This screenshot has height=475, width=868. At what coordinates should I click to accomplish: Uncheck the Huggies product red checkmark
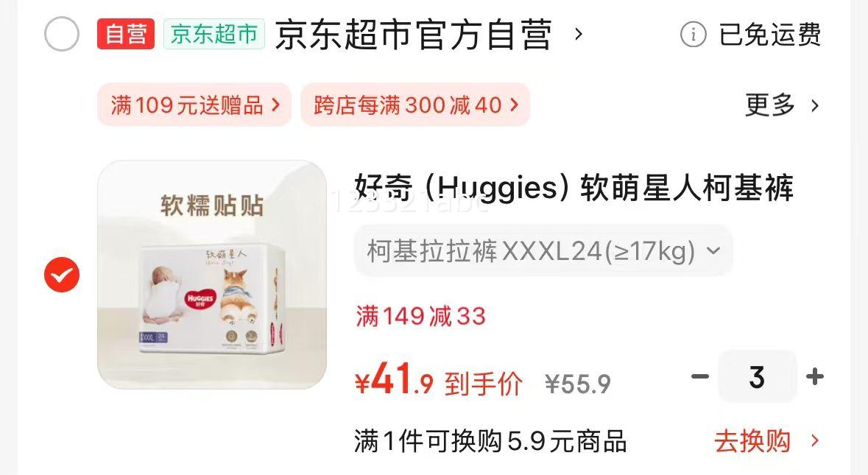pyautogui.click(x=61, y=275)
